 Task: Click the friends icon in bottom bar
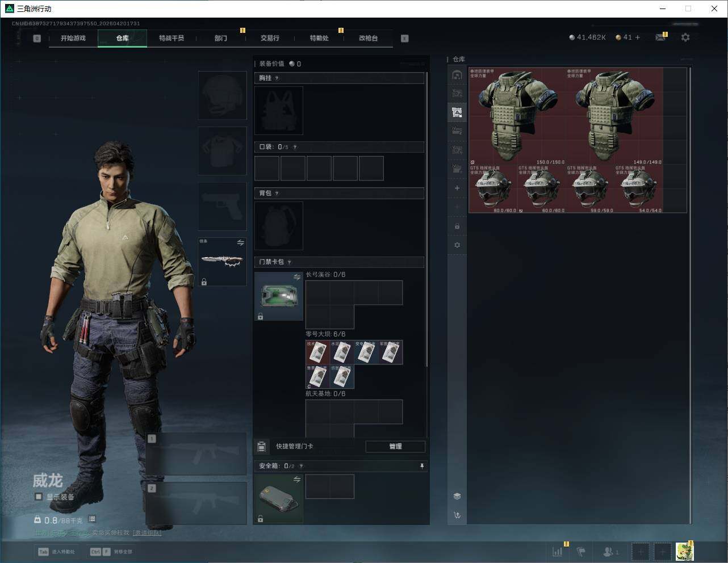point(610,551)
